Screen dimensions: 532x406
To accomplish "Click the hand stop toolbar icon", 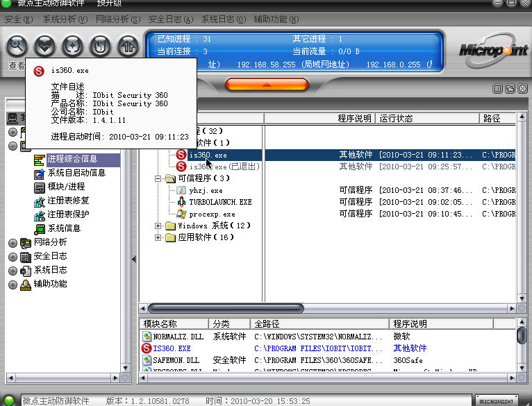I will coord(101,45).
